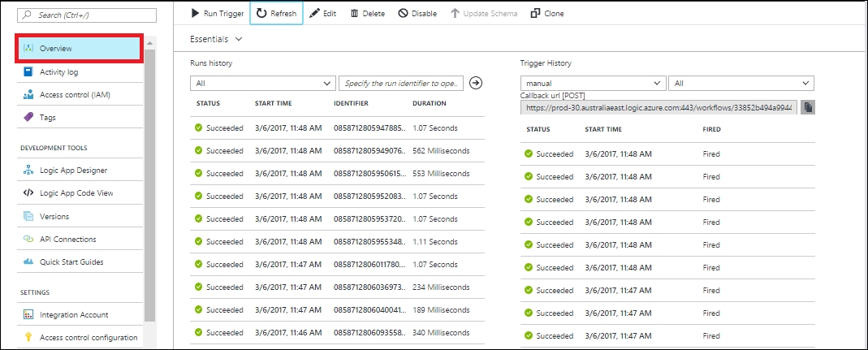The width and height of the screenshot is (868, 350).
Task: Click the Access control configuration key icon
Action: tap(28, 337)
